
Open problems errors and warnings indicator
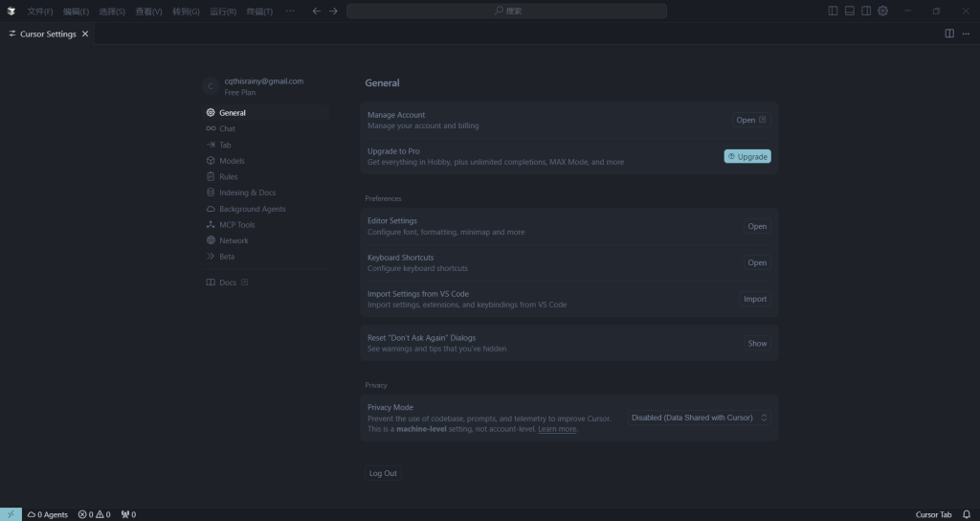coord(94,514)
